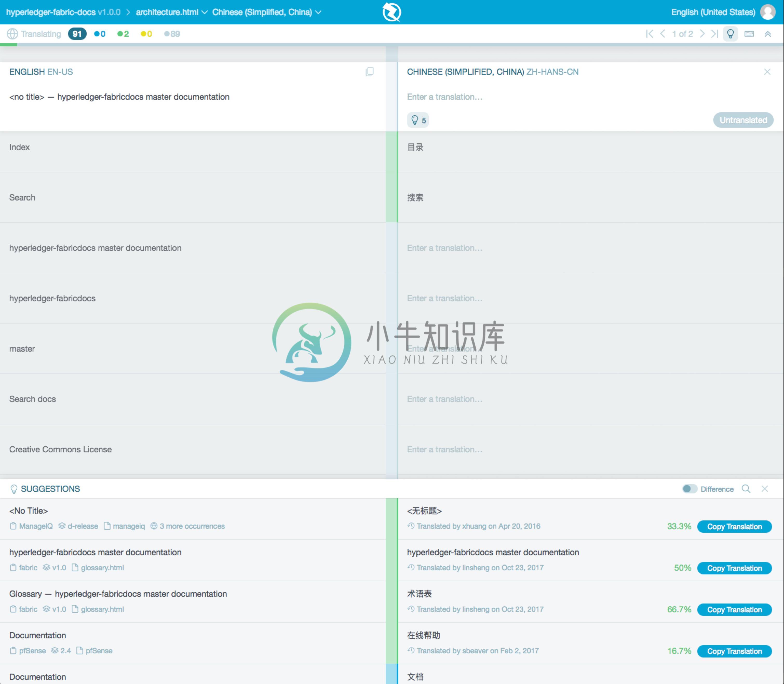Click the 目录 translation text
784x684 pixels.
[415, 147]
